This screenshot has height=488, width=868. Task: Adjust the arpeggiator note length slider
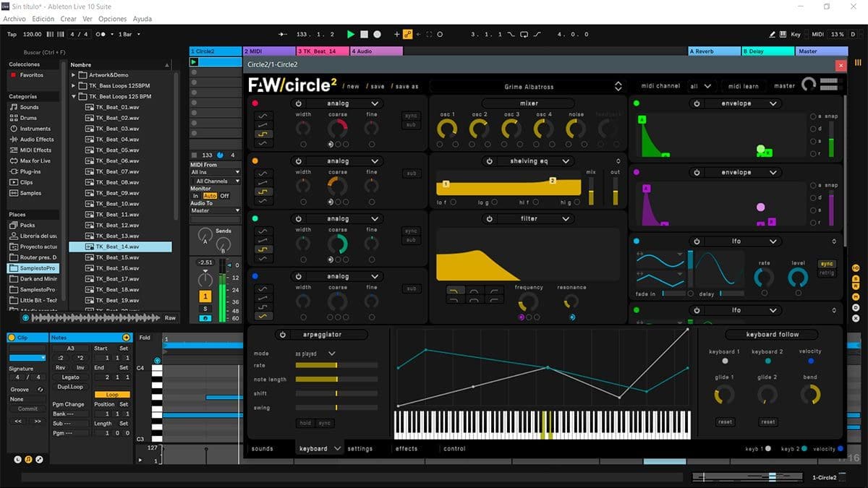point(336,380)
